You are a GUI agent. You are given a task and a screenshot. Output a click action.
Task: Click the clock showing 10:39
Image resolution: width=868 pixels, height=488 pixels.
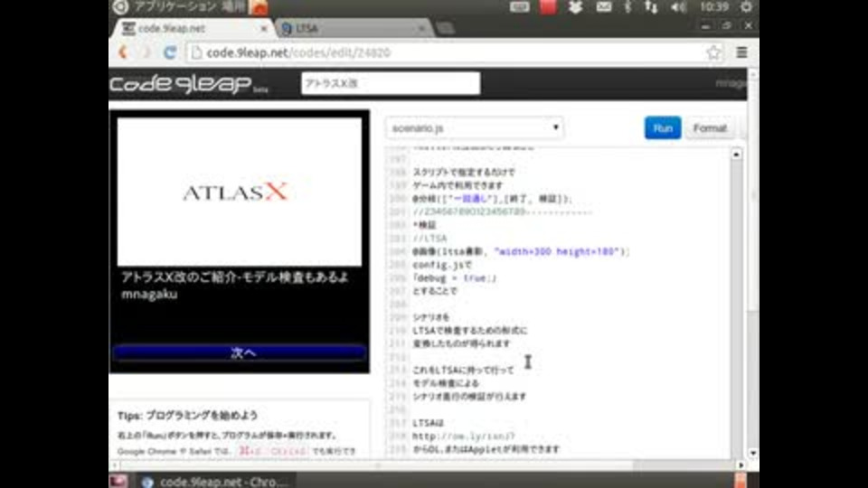pyautogui.click(x=714, y=6)
